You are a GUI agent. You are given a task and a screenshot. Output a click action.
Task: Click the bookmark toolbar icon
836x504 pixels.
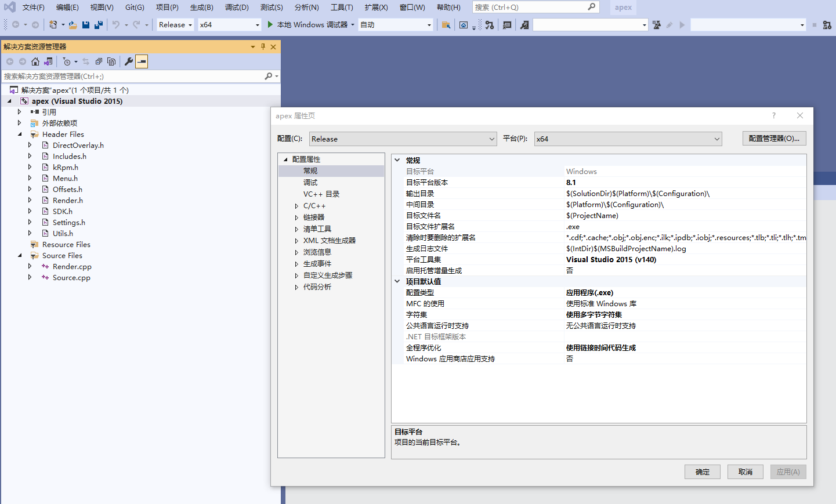[x=524, y=25]
